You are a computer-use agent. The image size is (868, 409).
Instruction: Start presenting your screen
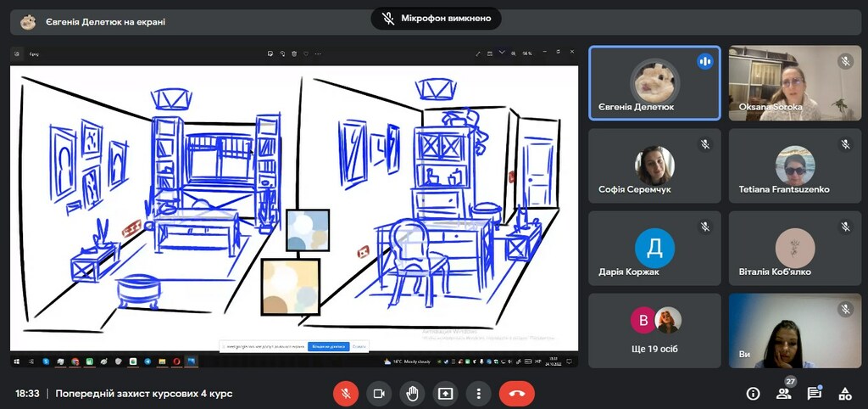point(446,394)
